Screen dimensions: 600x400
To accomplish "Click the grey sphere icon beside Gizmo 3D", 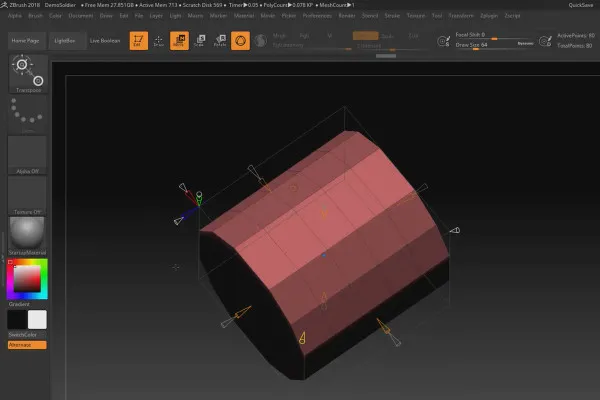I will tap(261, 41).
